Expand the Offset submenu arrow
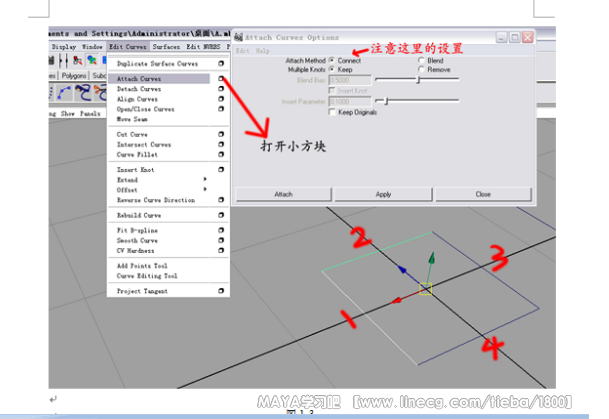This screenshot has height=419, width=609. pos(205,190)
